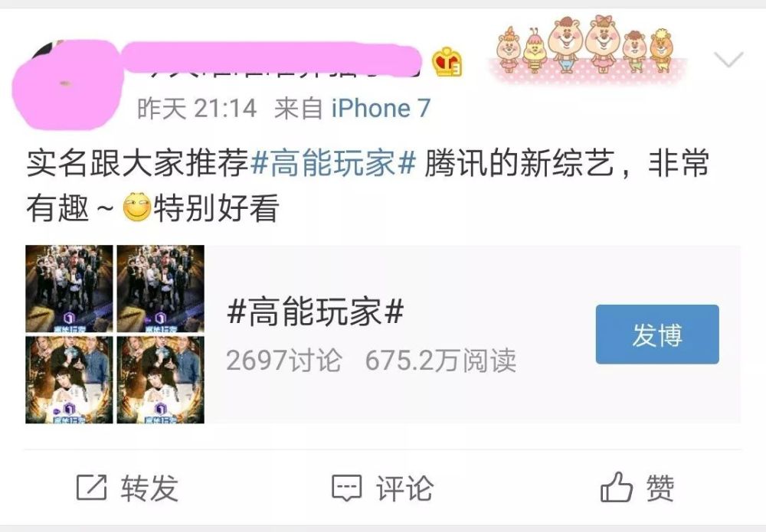Select the 赞 like label
The height and width of the screenshot is (532, 766).
(x=660, y=488)
